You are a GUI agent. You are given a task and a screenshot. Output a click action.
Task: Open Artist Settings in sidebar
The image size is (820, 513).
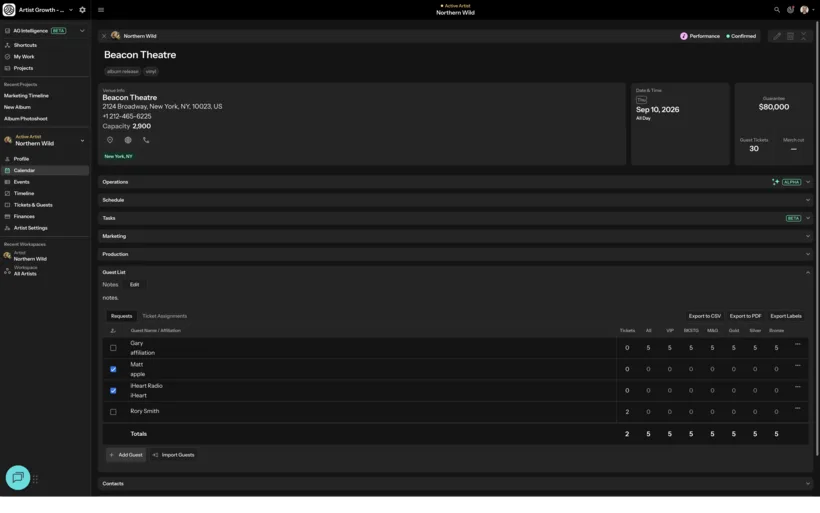click(30, 228)
